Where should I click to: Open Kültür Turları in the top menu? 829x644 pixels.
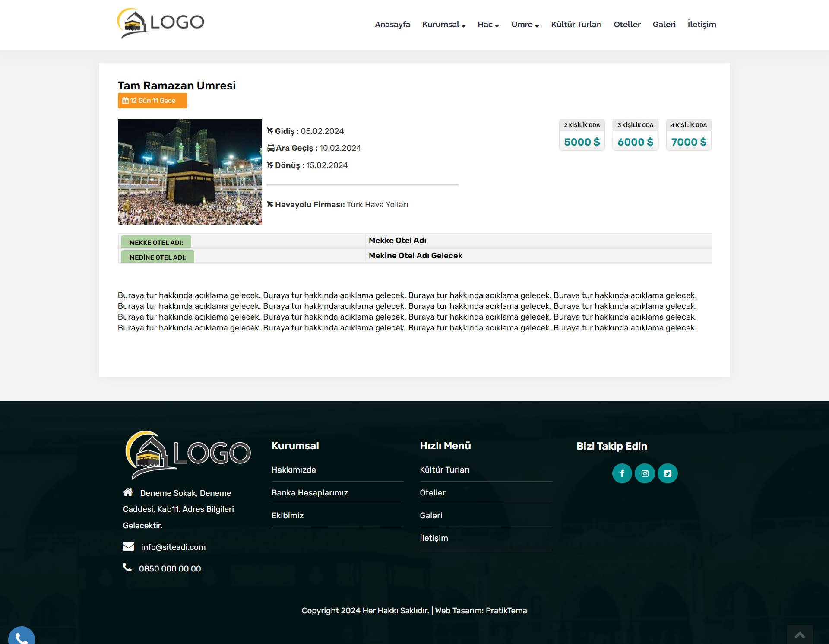[576, 25]
